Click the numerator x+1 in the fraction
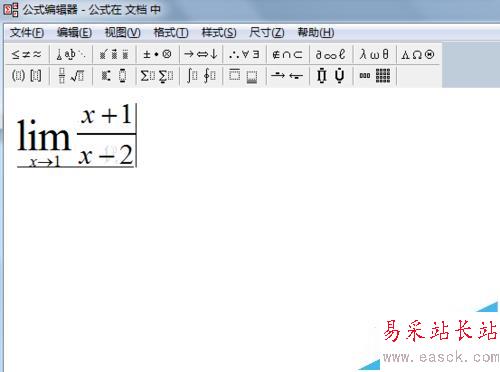Image resolution: width=500 pixels, height=372 pixels. click(x=106, y=115)
